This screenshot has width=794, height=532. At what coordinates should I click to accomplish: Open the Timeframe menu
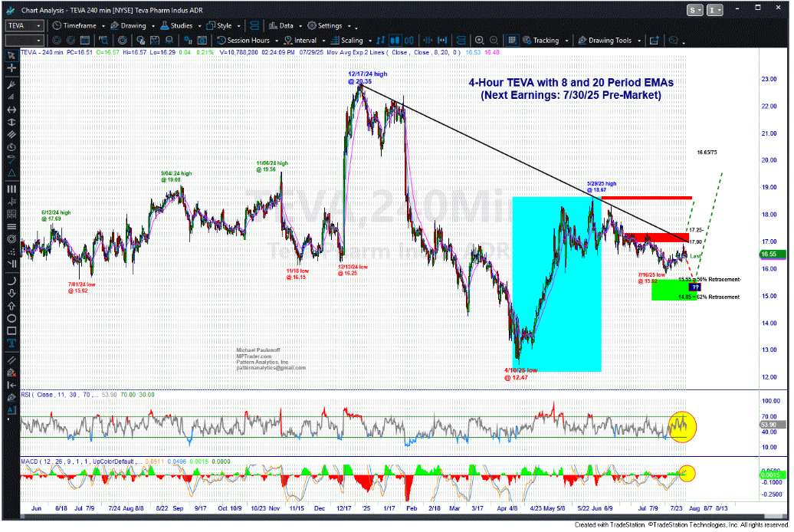75,26
